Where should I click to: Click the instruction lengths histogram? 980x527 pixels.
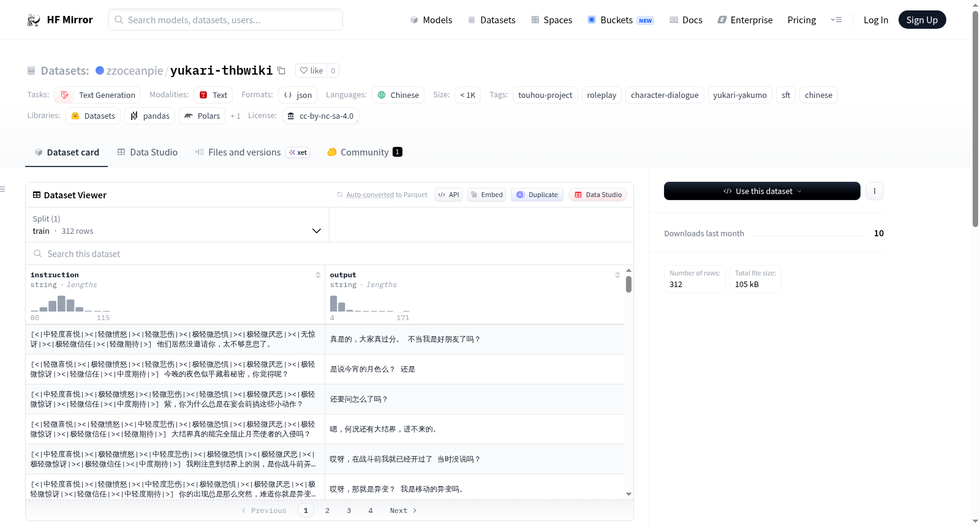(x=70, y=304)
